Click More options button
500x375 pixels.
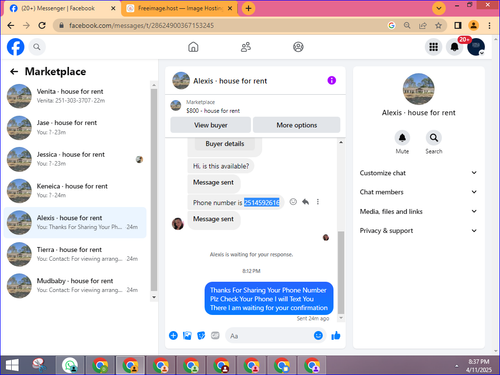tap(297, 125)
